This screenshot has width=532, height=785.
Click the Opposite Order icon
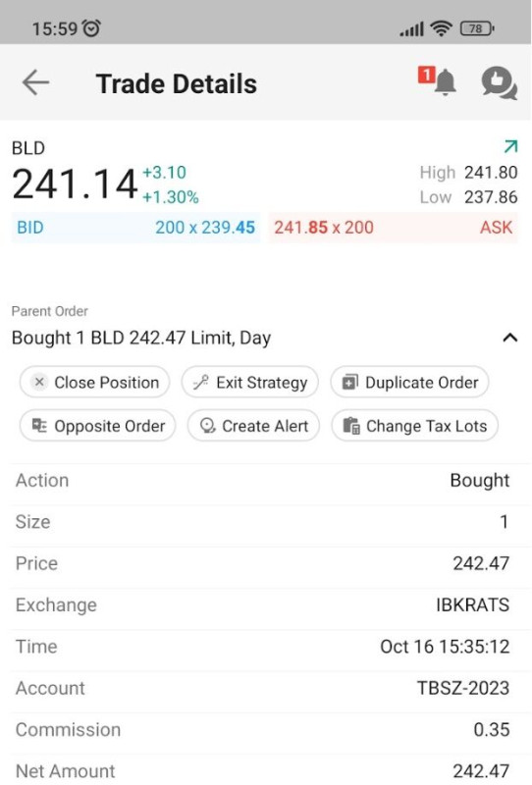(39, 426)
